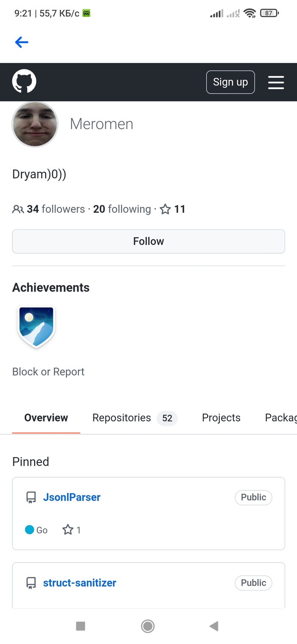The width and height of the screenshot is (297, 644).
Task: Tap the blue back arrow
Action: pos(22,42)
